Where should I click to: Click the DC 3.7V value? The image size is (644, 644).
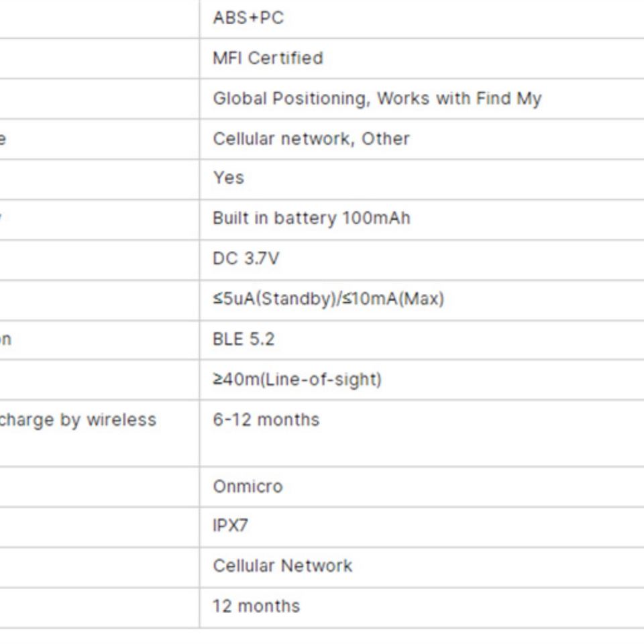(246, 259)
